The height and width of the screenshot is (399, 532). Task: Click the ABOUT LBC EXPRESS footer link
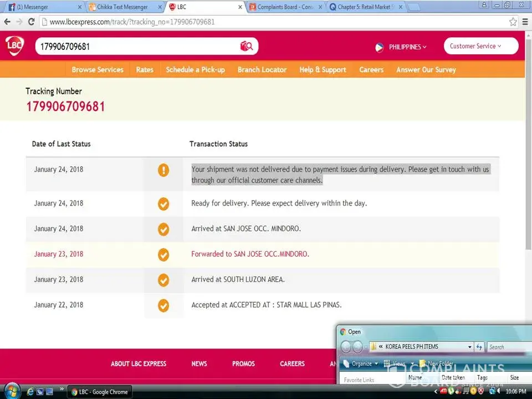tap(139, 364)
